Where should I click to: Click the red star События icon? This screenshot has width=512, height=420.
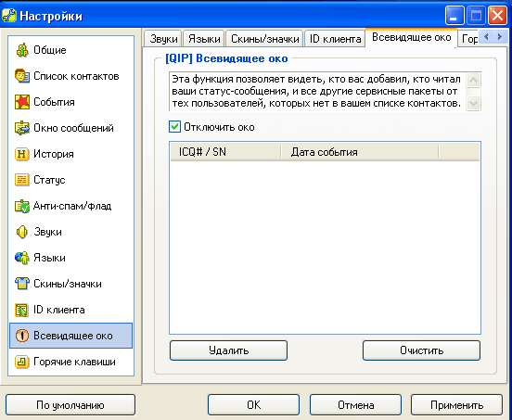click(x=22, y=102)
